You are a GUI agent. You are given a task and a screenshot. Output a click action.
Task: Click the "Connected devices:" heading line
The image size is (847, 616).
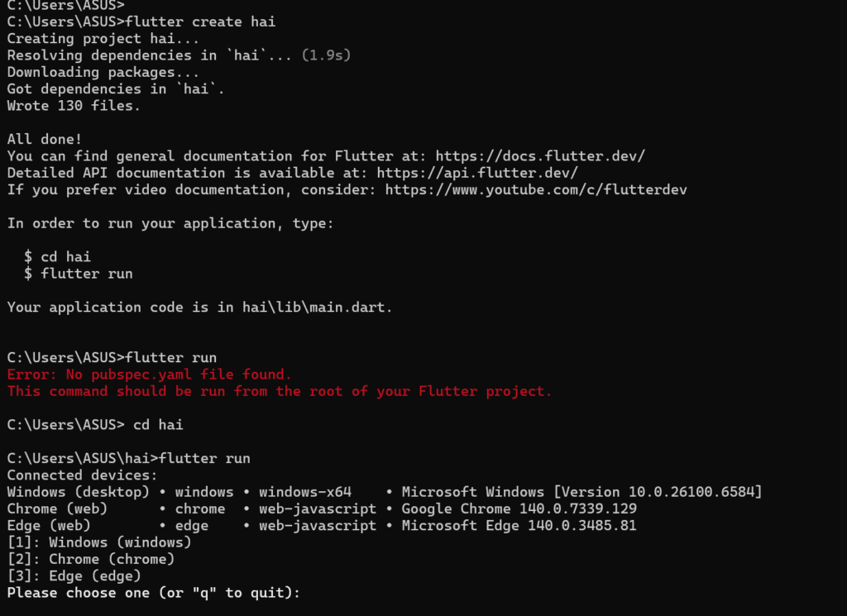82,475
